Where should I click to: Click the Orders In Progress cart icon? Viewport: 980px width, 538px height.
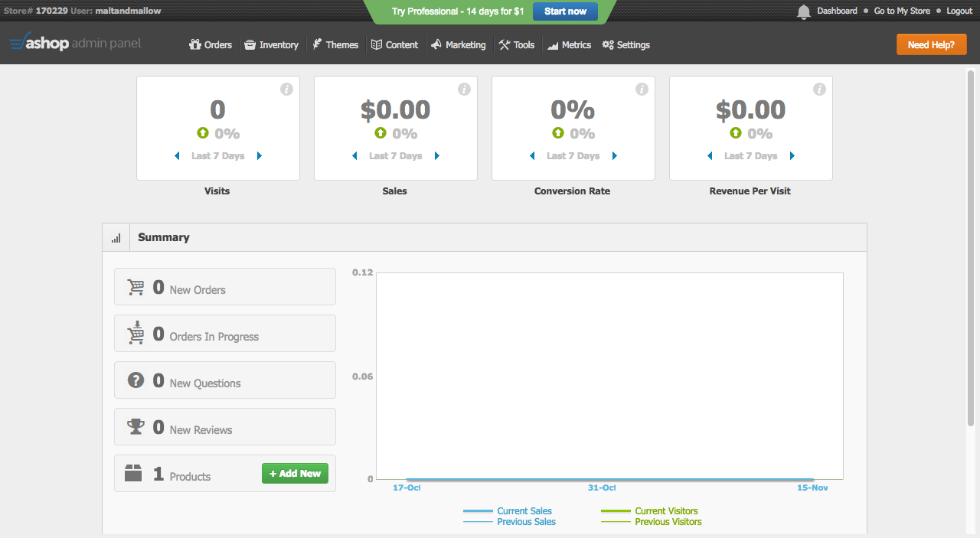click(136, 333)
